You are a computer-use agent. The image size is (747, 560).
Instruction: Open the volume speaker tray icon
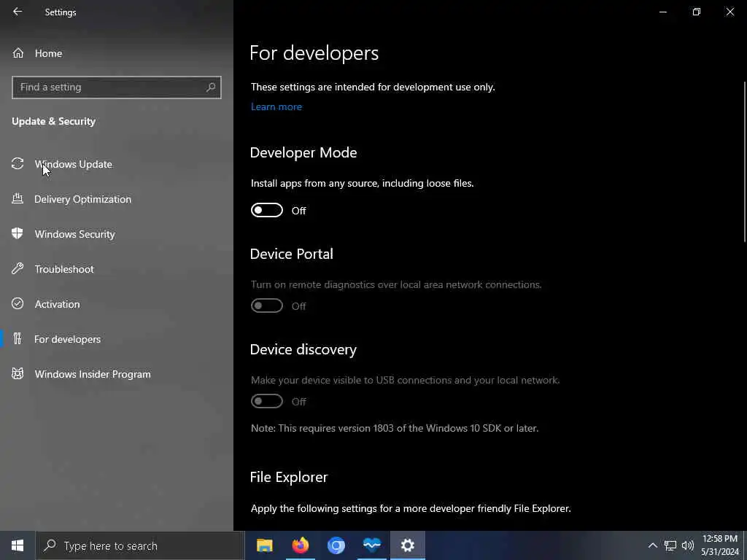[x=687, y=545]
